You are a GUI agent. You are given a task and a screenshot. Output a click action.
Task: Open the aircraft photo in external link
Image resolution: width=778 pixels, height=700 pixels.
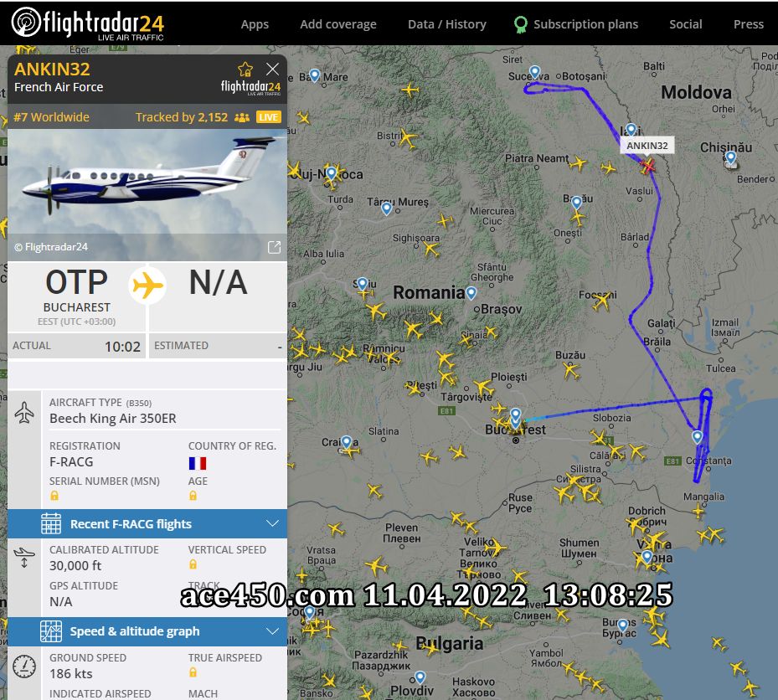pos(275,247)
